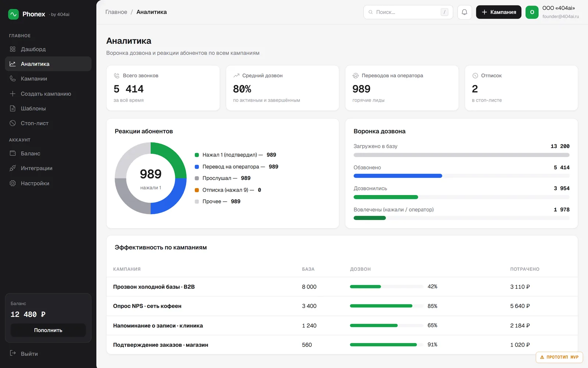Click the 91% дозвон progress bar
Viewport: 588px width, 368px height.
pyautogui.click(x=386, y=344)
